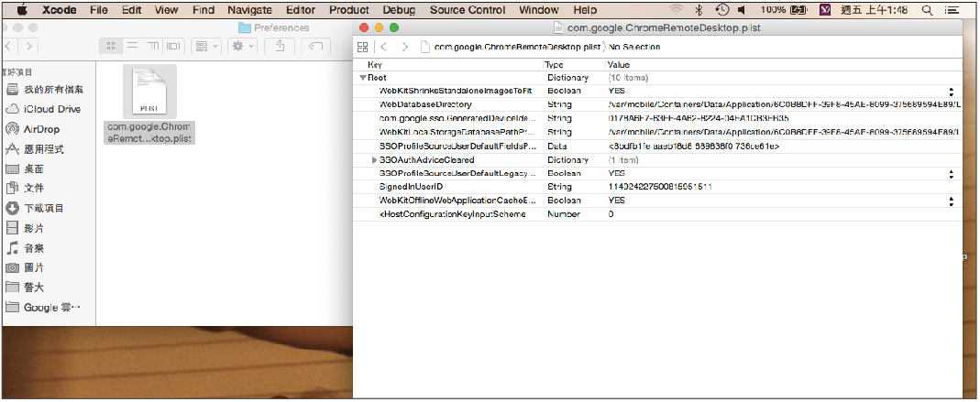Open Finder action gear menu
Screen dimensions: 980x402
tap(242, 46)
